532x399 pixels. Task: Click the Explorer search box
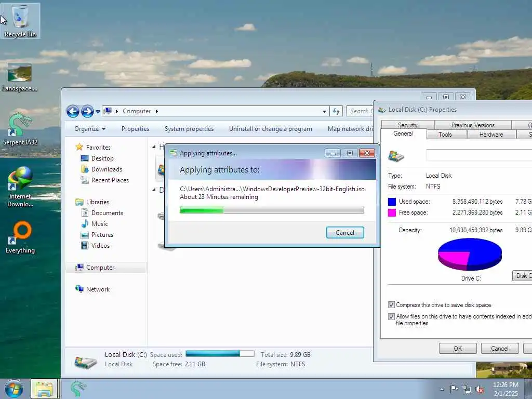tap(360, 111)
